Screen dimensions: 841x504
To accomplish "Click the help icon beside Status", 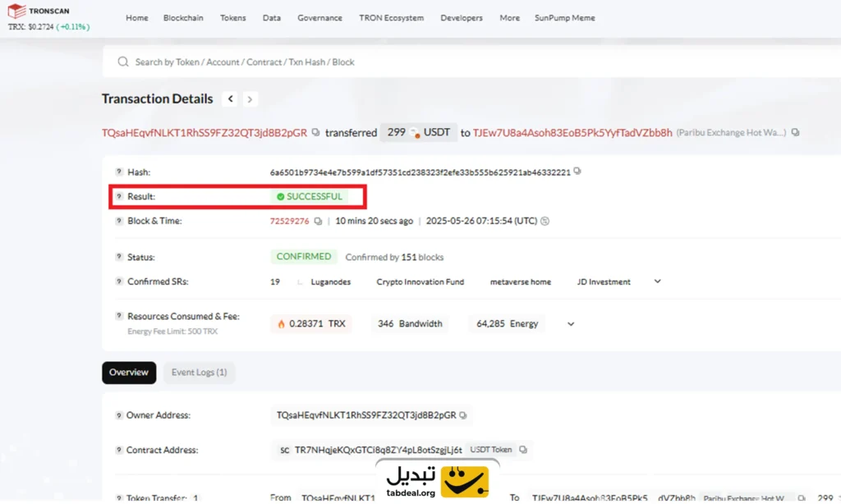I will tap(119, 257).
